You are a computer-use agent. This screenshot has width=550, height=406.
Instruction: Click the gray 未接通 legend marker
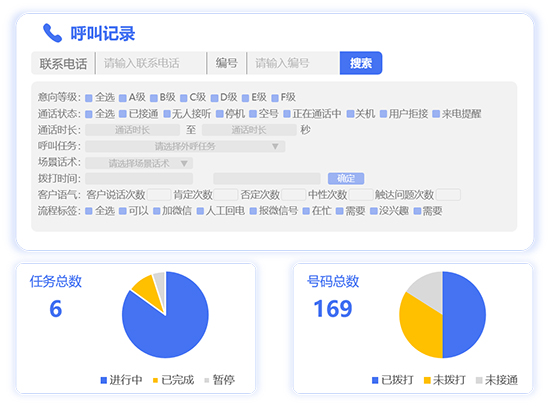[x=479, y=380]
